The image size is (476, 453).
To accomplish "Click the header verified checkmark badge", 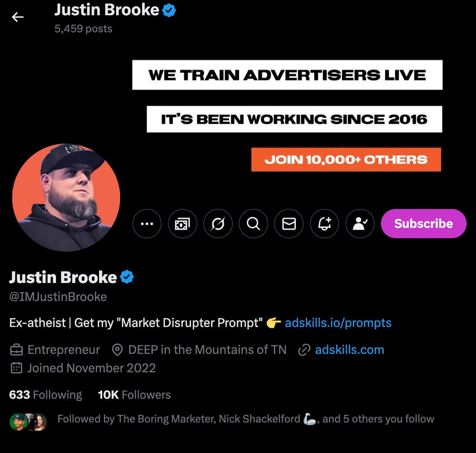I will point(169,11).
